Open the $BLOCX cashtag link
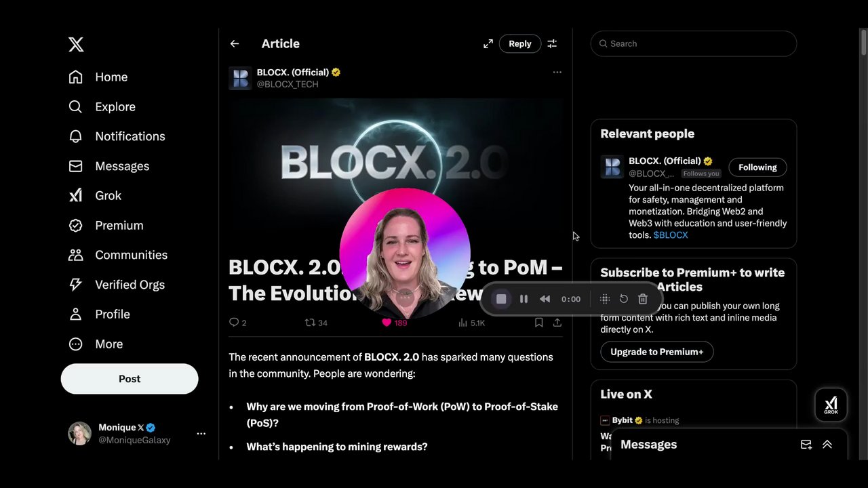Viewport: 868px width, 488px height. pyautogui.click(x=671, y=235)
